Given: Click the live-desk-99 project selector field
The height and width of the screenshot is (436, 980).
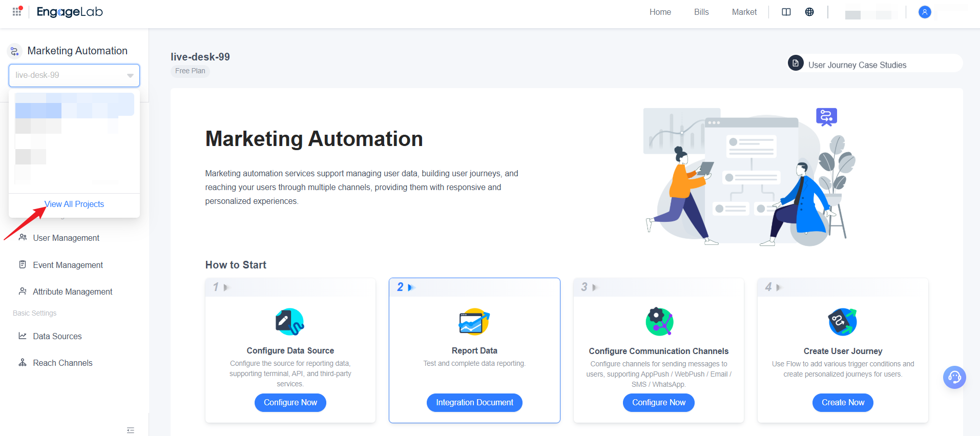Looking at the screenshot, I should click(x=74, y=75).
